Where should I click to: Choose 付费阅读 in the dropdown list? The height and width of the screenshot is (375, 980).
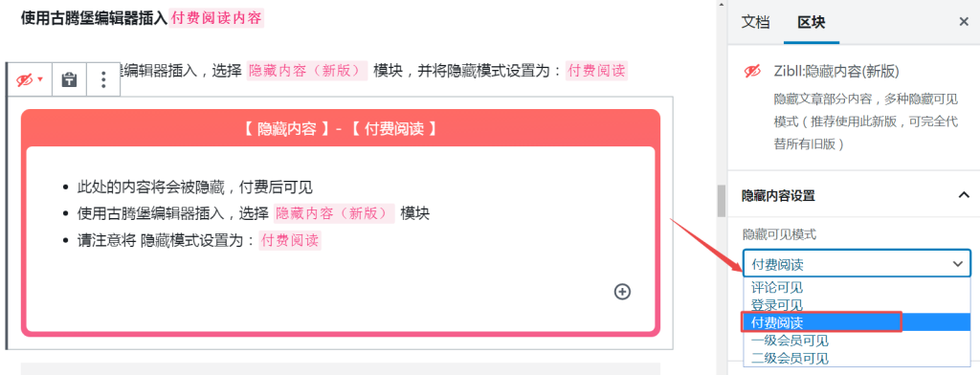point(857,322)
